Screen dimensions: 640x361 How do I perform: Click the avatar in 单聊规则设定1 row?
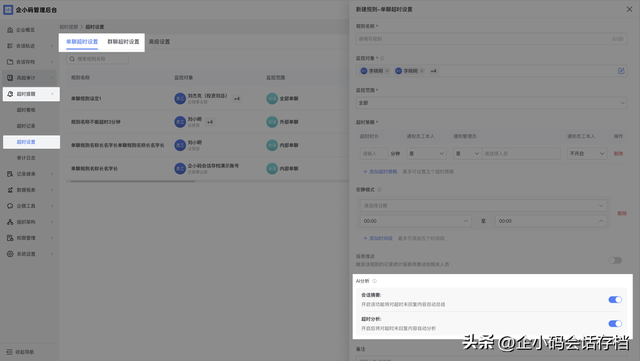pyautogui.click(x=180, y=98)
